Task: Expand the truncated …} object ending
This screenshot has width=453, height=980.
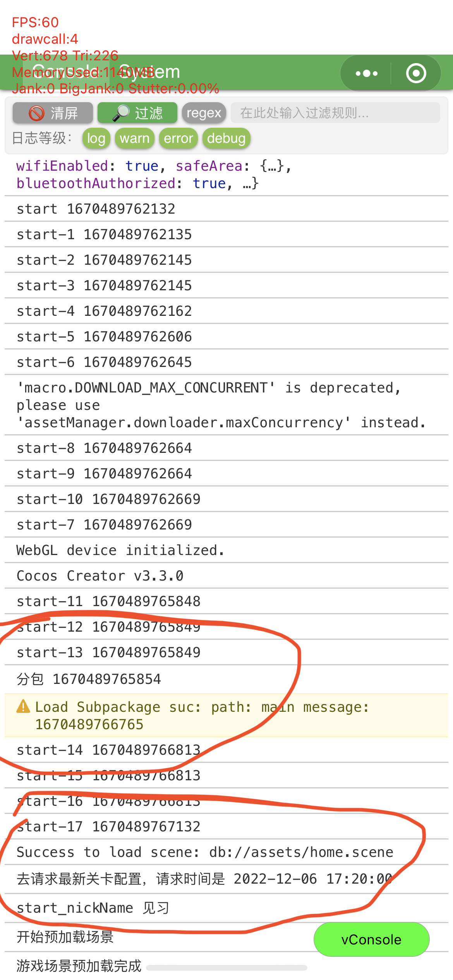Action: 250,183
